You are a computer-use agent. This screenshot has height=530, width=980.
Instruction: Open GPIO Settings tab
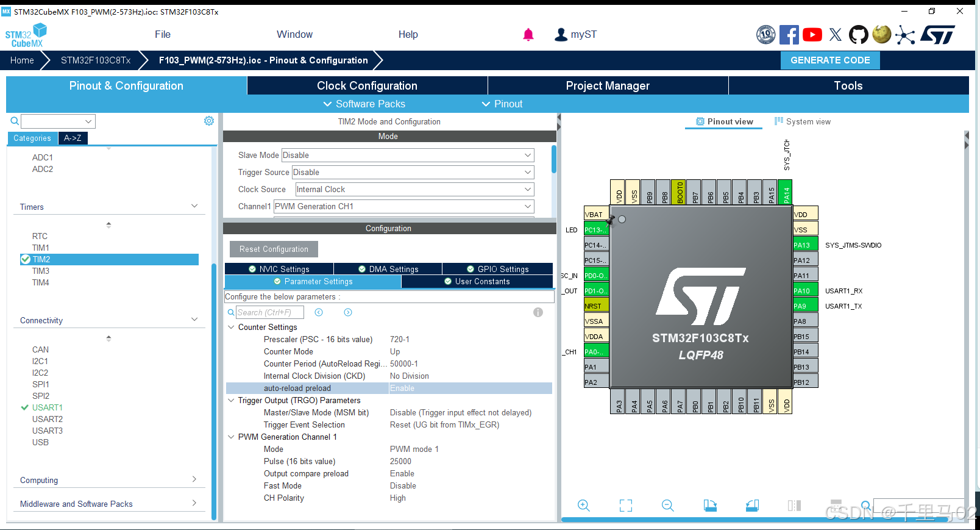click(x=497, y=269)
